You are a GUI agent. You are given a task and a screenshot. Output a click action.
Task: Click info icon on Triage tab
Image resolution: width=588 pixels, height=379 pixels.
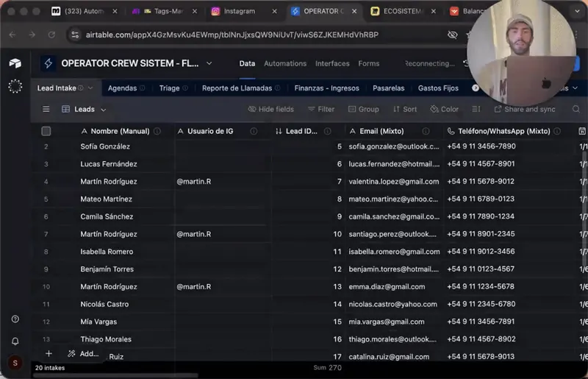(185, 88)
